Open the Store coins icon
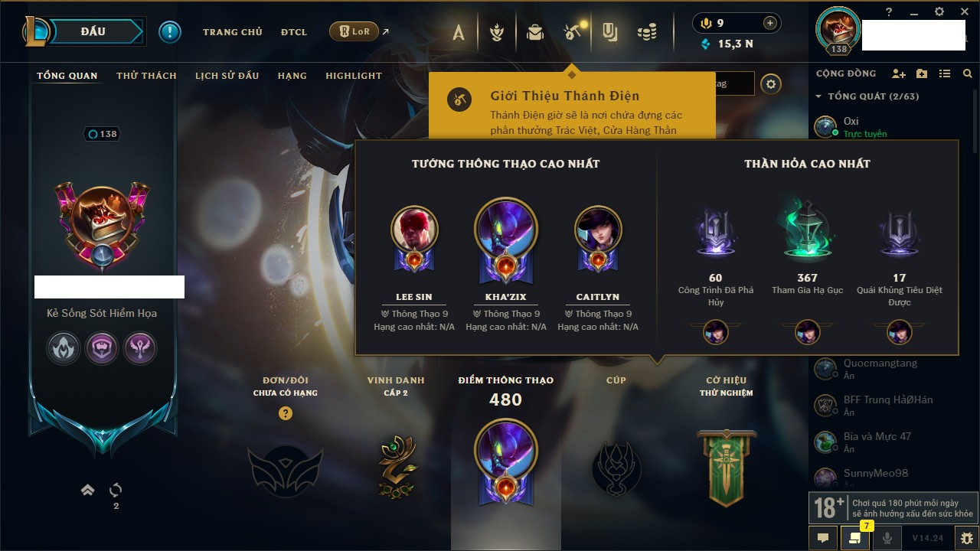This screenshot has width=980, height=551. pos(648,32)
